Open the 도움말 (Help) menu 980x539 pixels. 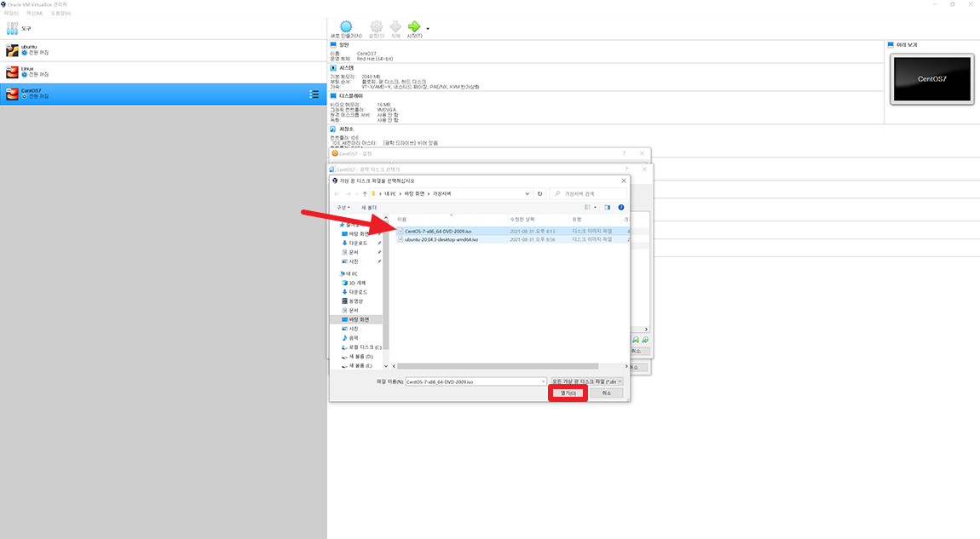tap(61, 13)
